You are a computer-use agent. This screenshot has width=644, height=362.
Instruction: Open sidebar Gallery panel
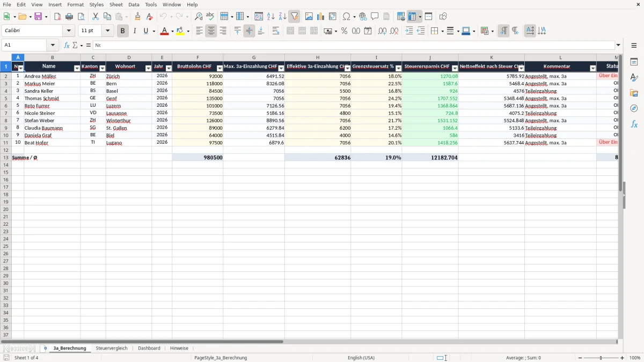(x=634, y=93)
